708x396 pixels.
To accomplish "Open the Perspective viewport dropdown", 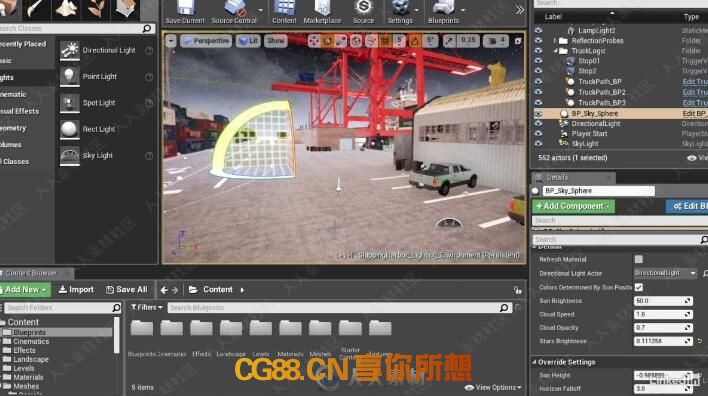I will point(206,41).
